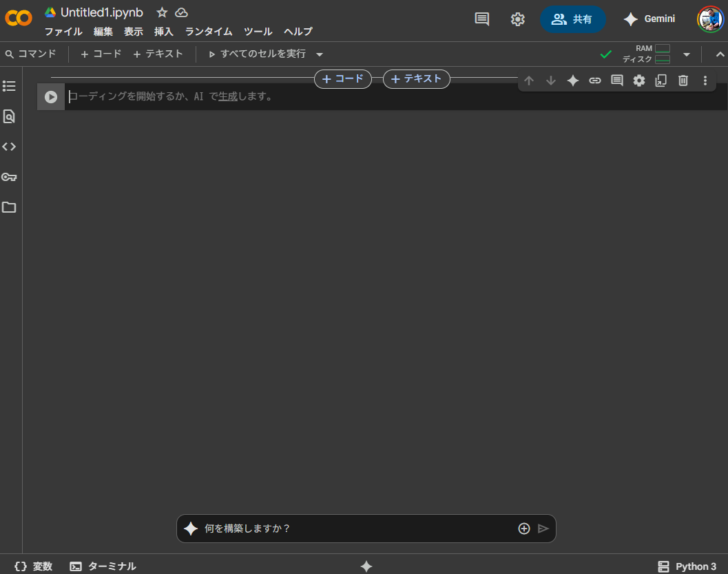Expand the run all cells dropdown arrow
The image size is (728, 574).
tap(320, 54)
